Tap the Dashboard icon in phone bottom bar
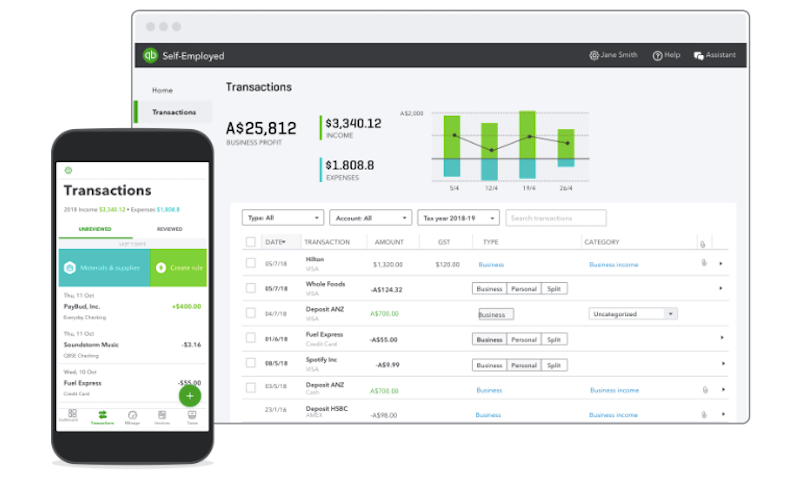The width and height of the screenshot is (800, 486). (72, 414)
